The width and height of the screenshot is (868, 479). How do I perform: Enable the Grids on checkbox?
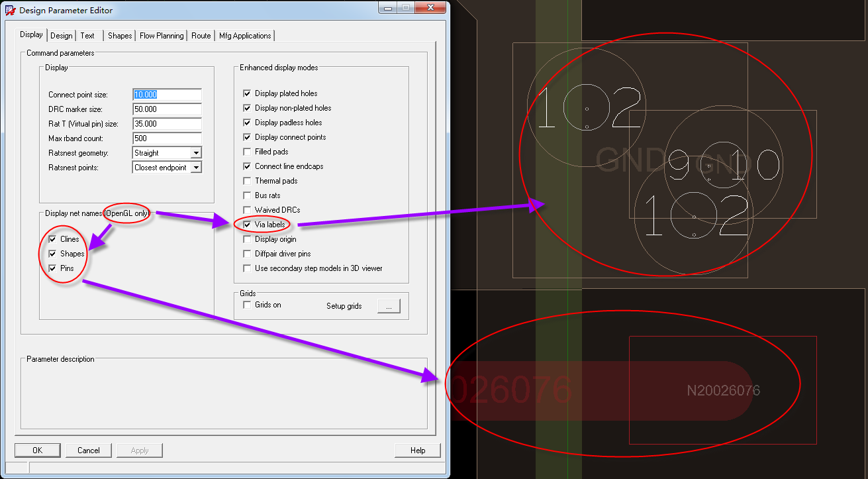(x=248, y=305)
